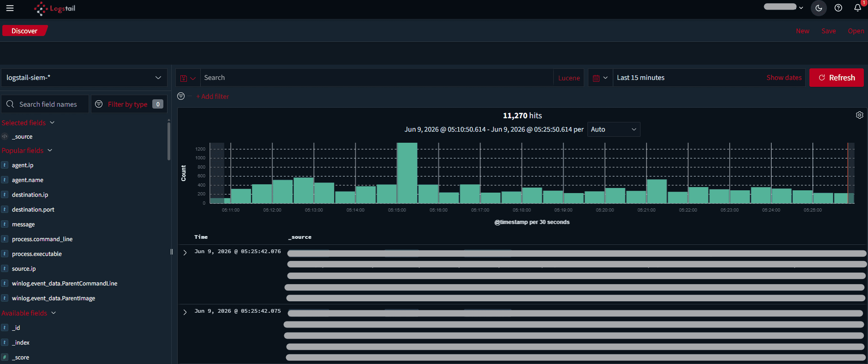Click the filter options circle icon
This screenshot has width=868, height=364.
181,96
